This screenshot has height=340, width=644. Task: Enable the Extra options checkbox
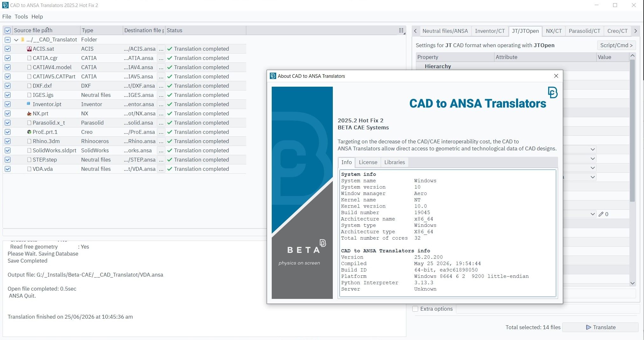415,309
